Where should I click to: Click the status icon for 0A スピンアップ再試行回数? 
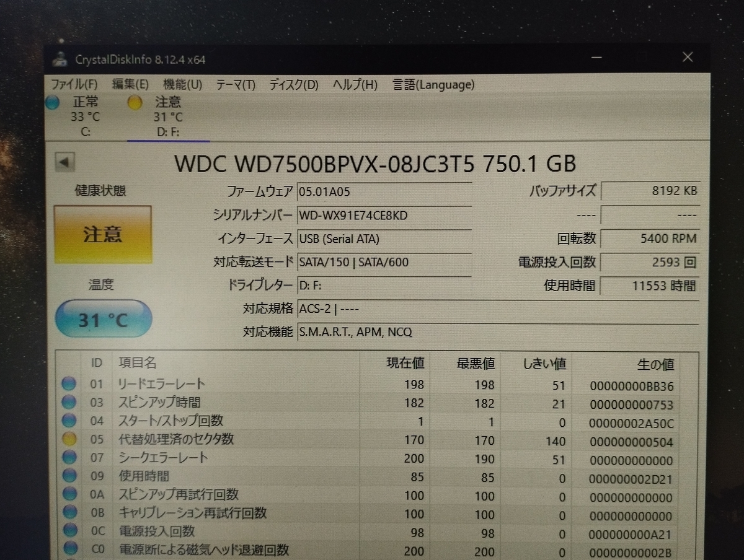click(x=69, y=495)
